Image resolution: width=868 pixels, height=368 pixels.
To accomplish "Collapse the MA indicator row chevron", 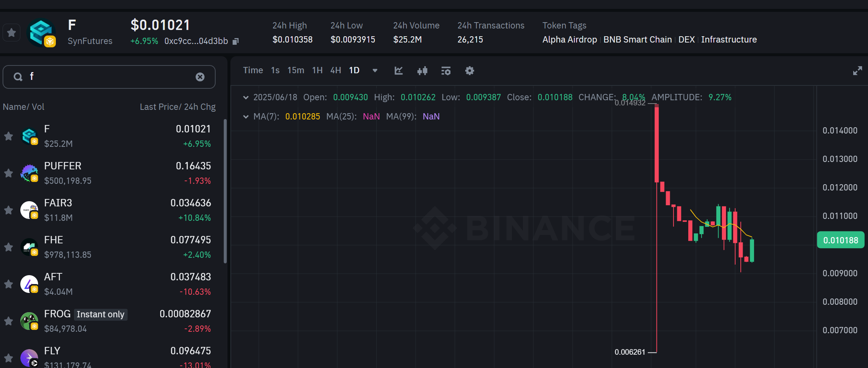I will point(246,117).
